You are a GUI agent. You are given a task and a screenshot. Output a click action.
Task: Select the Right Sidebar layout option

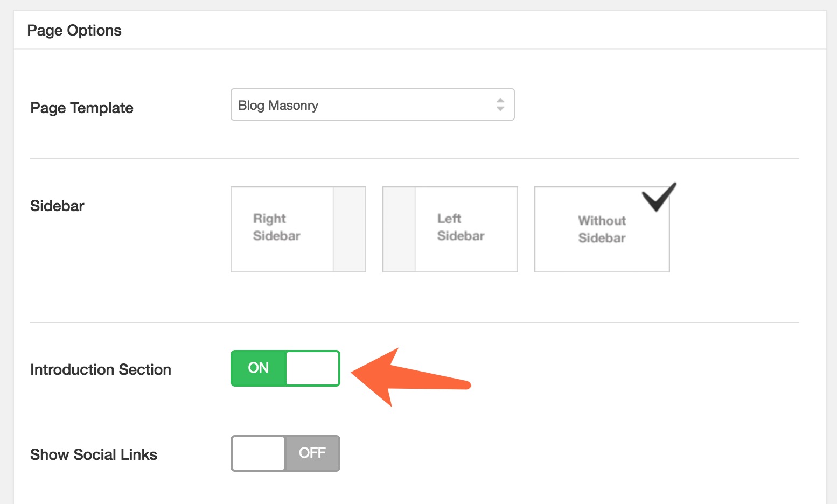tap(298, 229)
